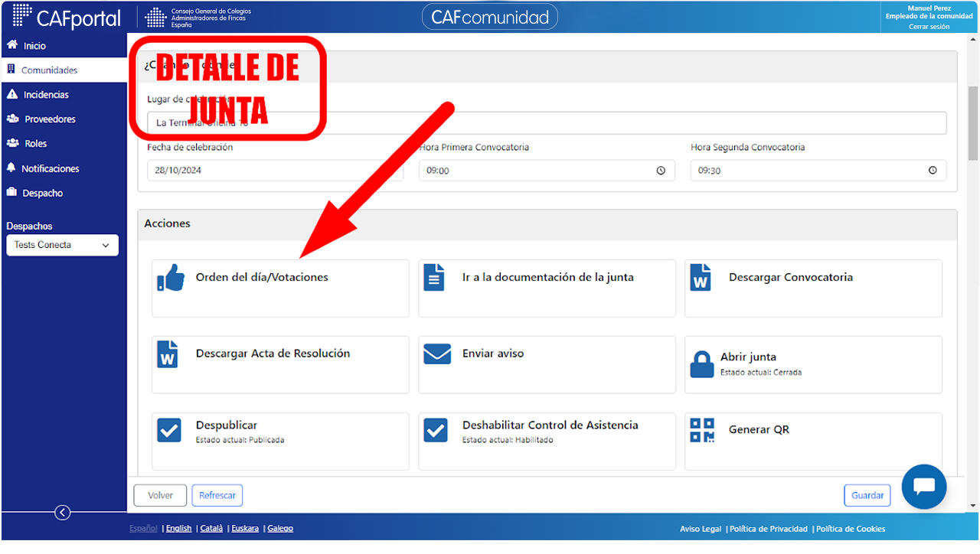Click the Word icon for Descargar Convocatoria
This screenshot has width=980, height=554.
point(701,277)
